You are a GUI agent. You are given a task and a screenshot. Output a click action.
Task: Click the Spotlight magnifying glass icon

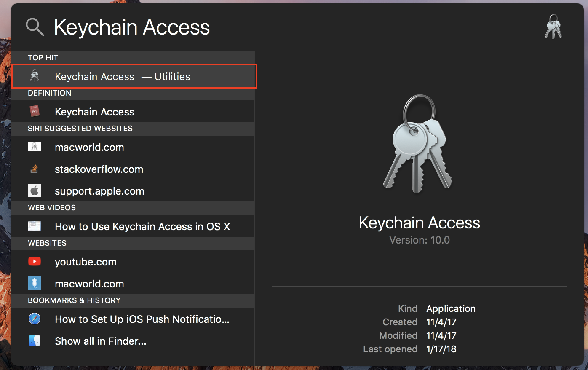tap(35, 27)
